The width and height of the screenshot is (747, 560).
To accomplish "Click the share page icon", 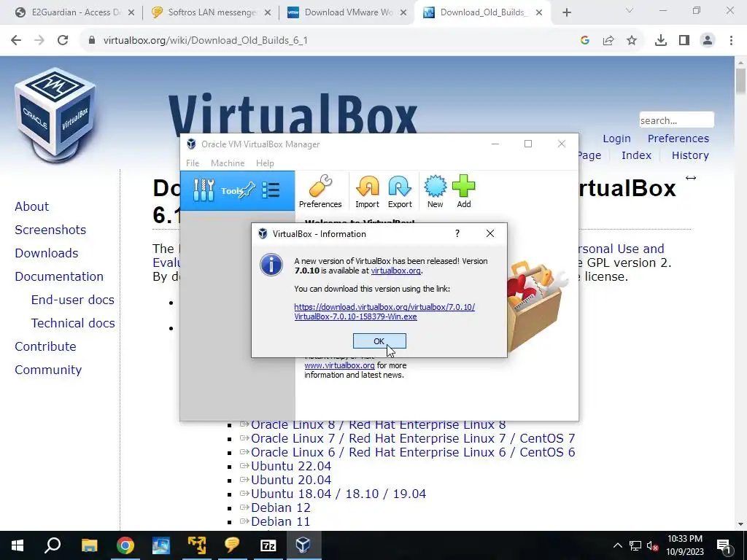I will tap(608, 41).
